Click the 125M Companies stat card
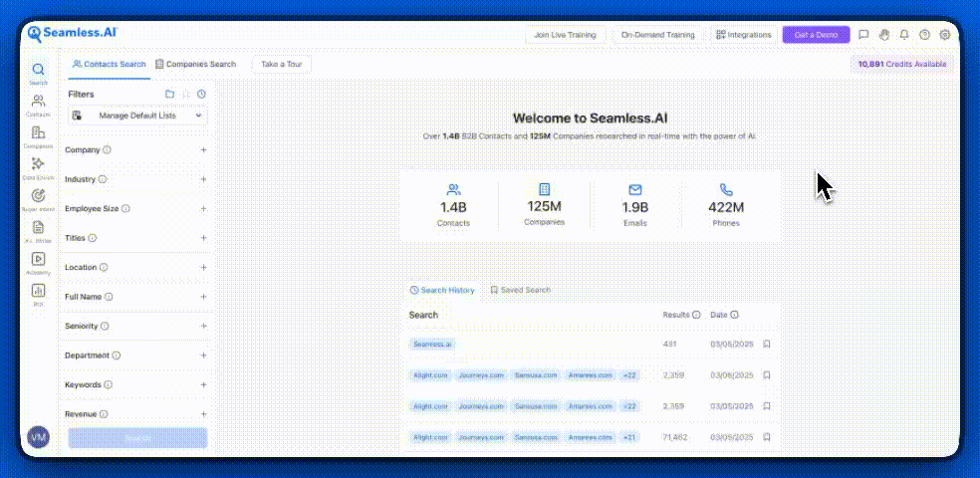This screenshot has width=980, height=478. 544,205
